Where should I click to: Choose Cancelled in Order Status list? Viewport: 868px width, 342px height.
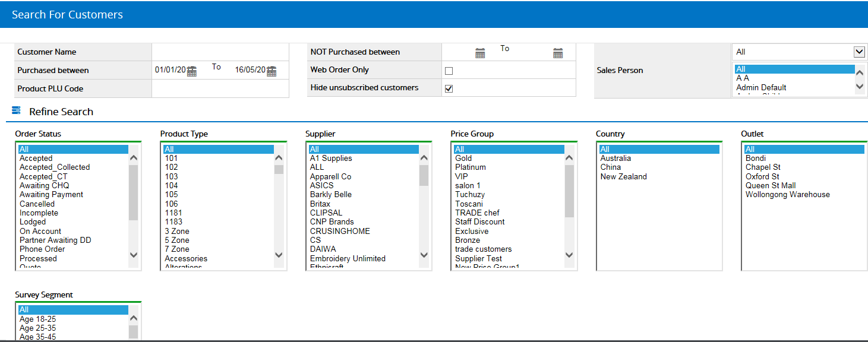click(72, 204)
